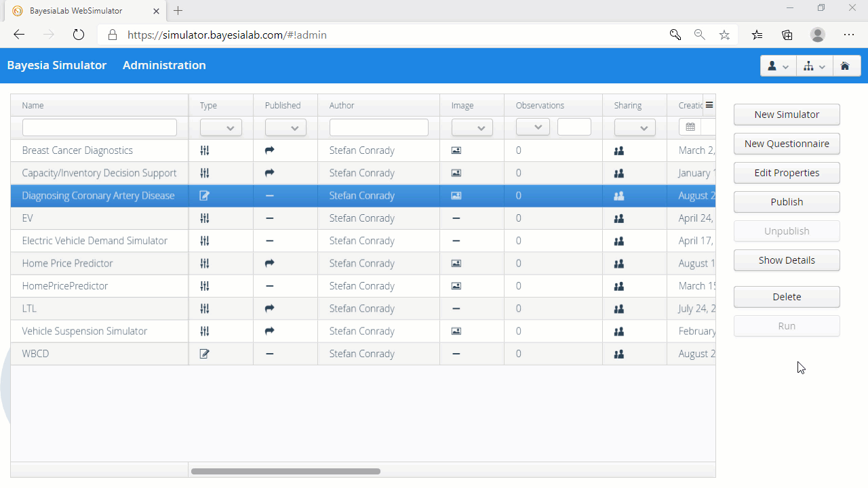Click type icon for Electric Vehicle Demand Simulator

pos(205,241)
